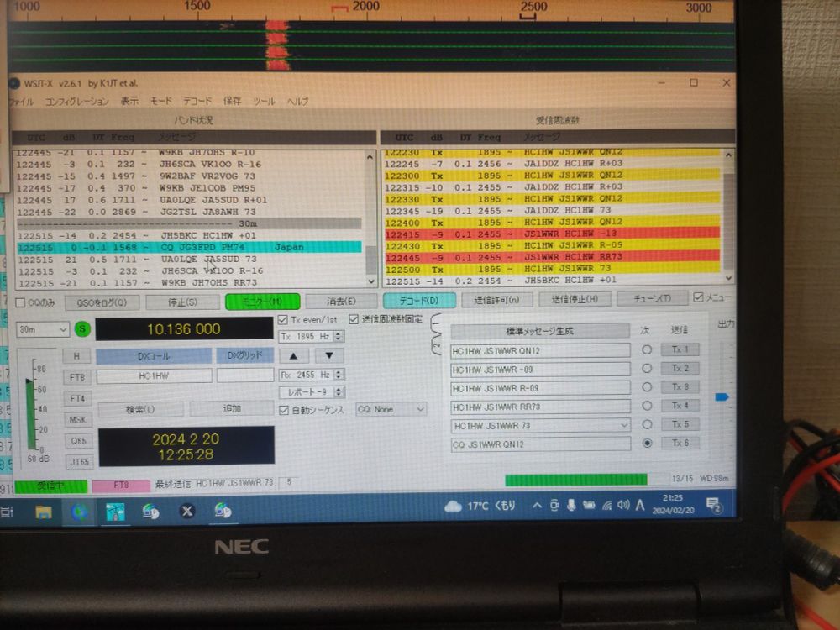
Task: Expand the Tx 5 message combo box
Action: click(623, 425)
